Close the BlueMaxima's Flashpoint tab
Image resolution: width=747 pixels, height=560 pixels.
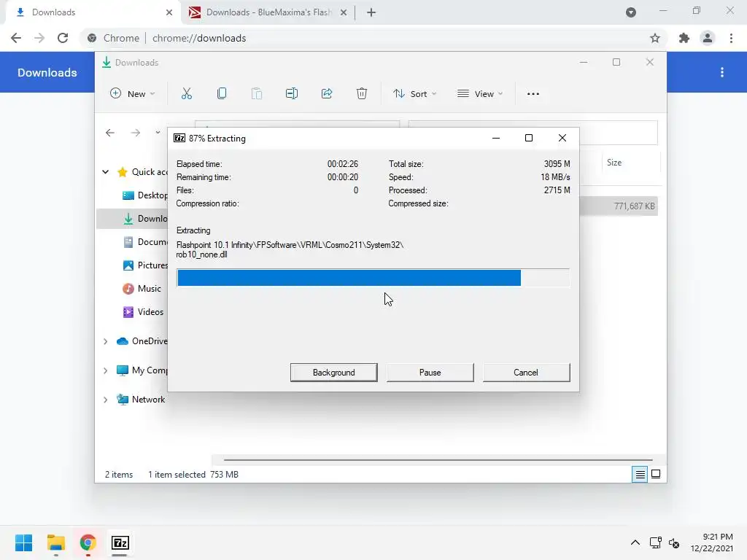coord(344,12)
